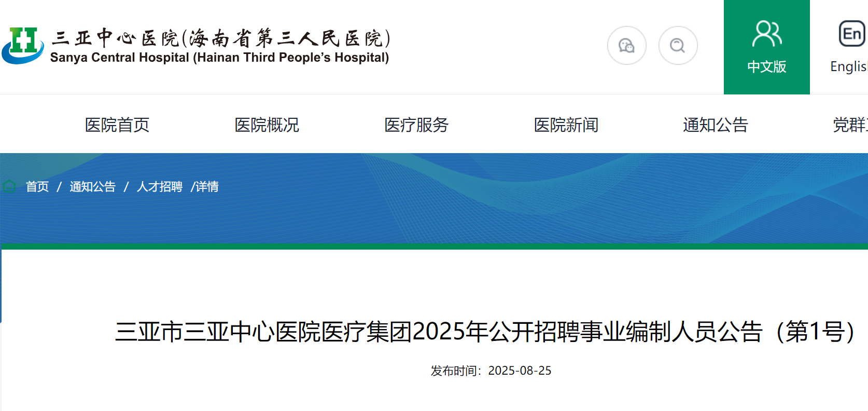Click the Sanya Central Hospital logo
This screenshot has width=868, height=411.
point(22,46)
